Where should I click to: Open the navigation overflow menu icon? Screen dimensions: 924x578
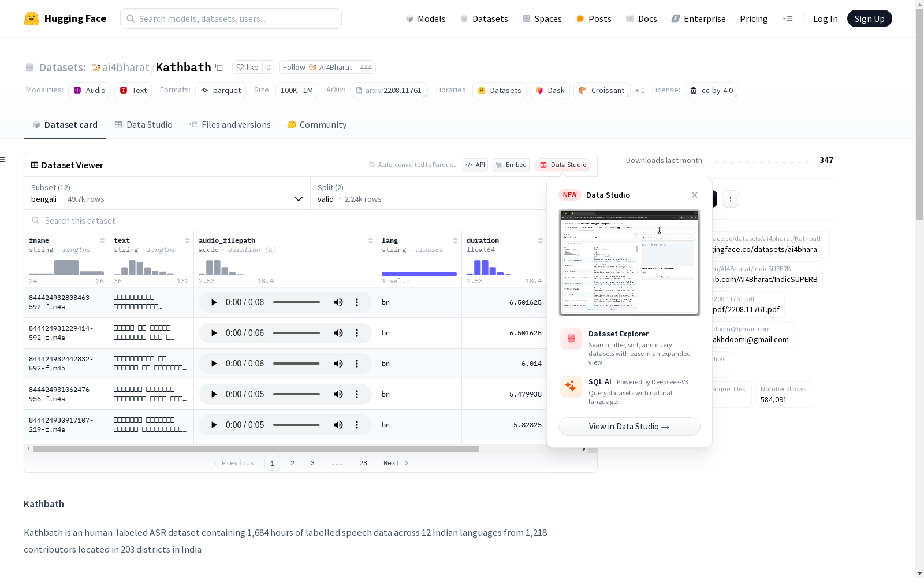tap(787, 18)
